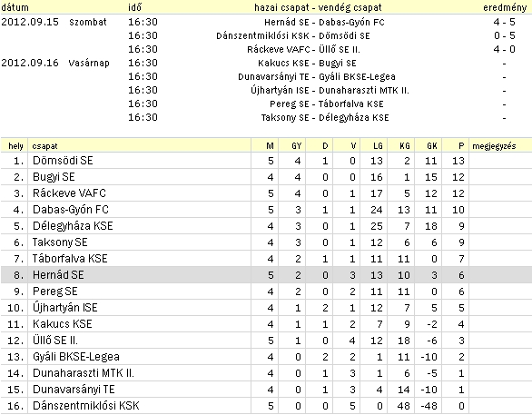This screenshot has width=532, height=415.
Task: Select the Ráckeve VAFC - Üllő SE II. fixture
Action: point(303,49)
